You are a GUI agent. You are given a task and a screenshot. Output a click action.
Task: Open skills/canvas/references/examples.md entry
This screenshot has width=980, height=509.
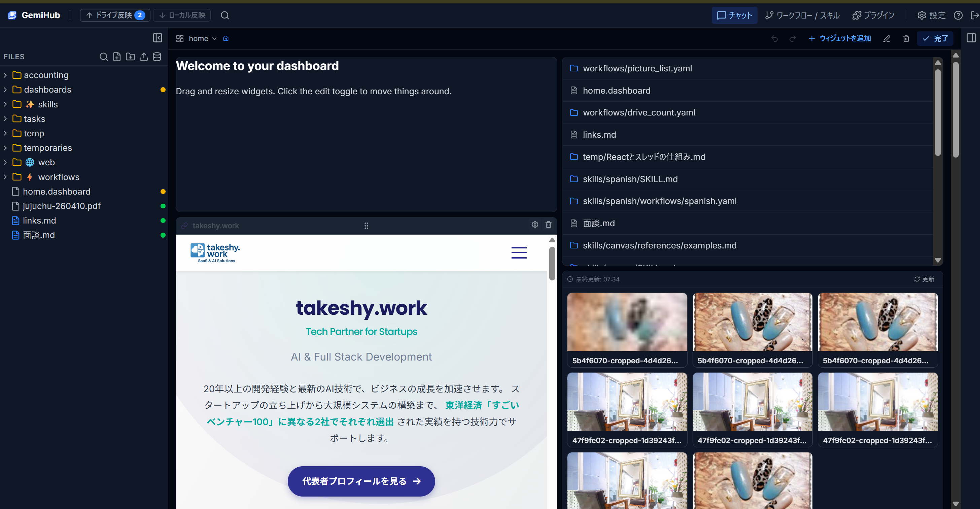point(747,245)
